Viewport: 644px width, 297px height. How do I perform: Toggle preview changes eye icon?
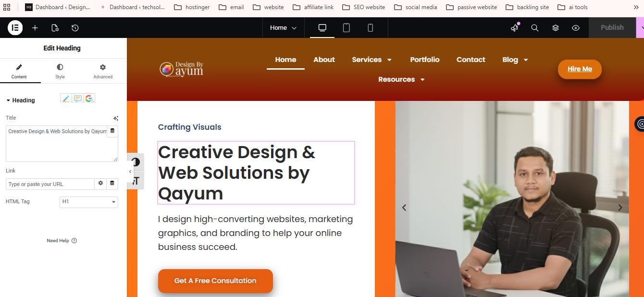pyautogui.click(x=576, y=28)
